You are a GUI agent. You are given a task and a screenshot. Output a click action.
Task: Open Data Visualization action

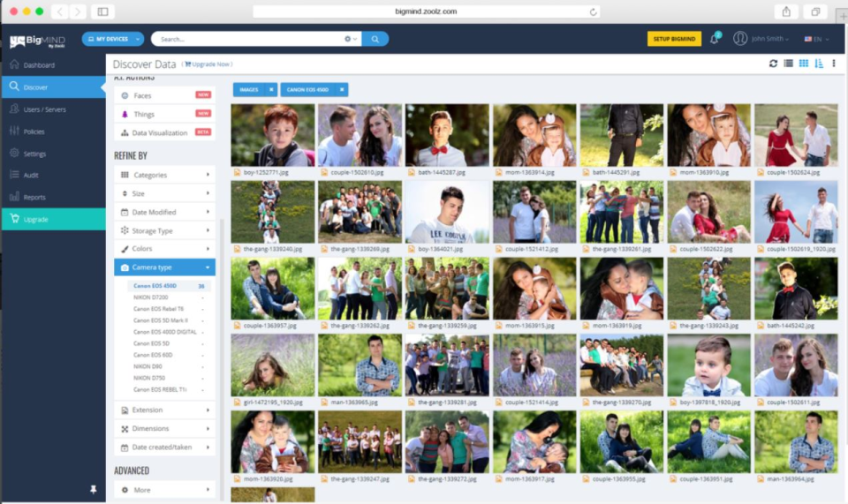tap(164, 132)
